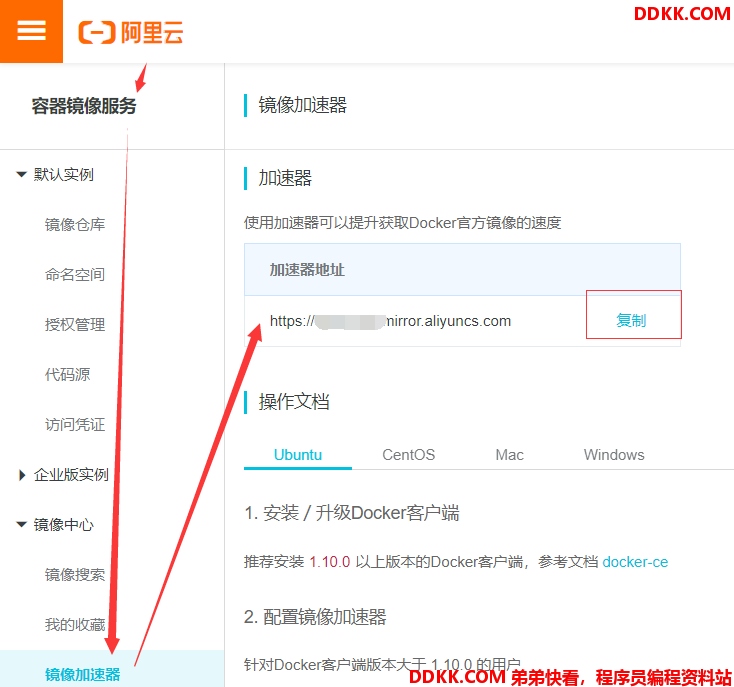Screen dimensions: 734x687
Task: Click the 1.10.0 version number text
Action: click(330, 562)
